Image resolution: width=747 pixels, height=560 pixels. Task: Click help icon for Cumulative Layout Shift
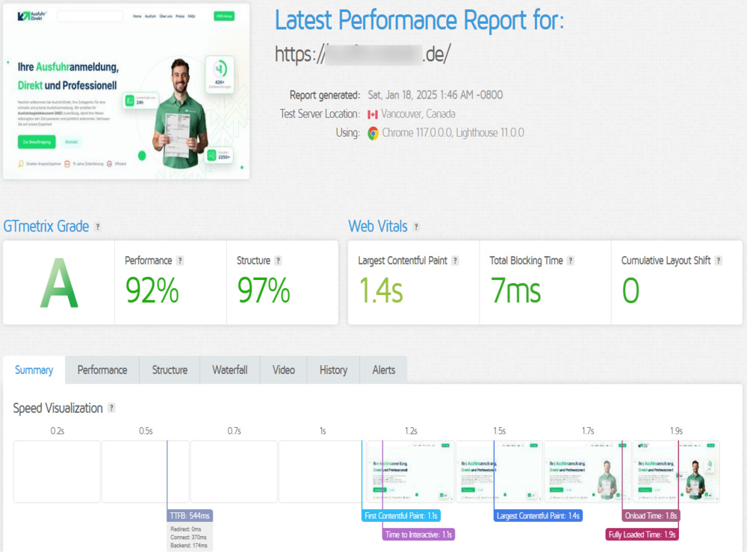719,261
